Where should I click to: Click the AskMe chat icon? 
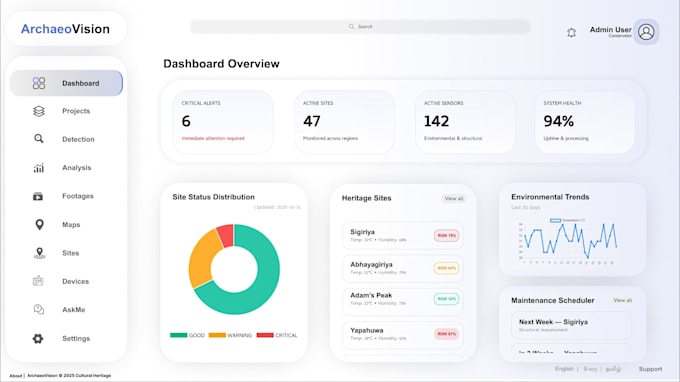pos(39,310)
